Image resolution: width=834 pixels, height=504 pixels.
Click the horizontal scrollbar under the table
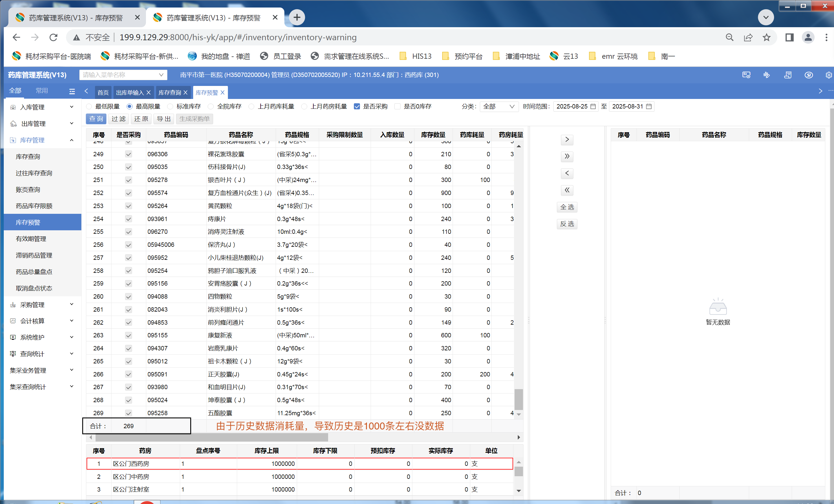tap(212, 437)
